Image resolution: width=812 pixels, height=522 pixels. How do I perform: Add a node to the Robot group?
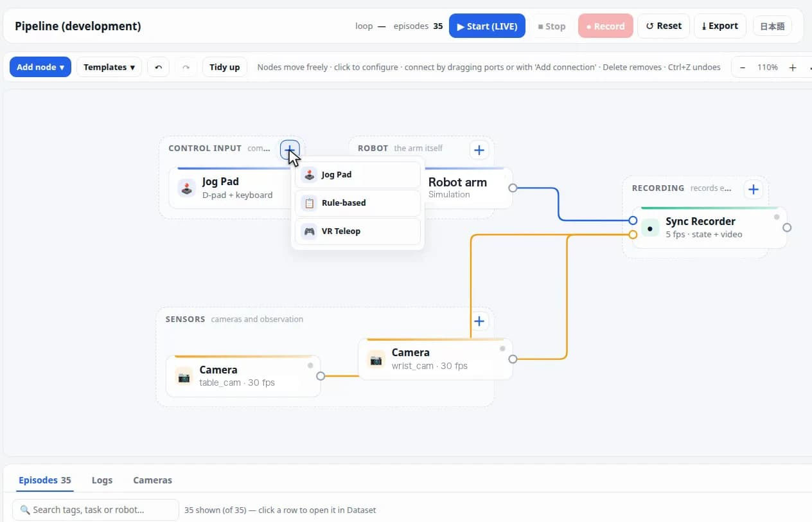(x=479, y=150)
